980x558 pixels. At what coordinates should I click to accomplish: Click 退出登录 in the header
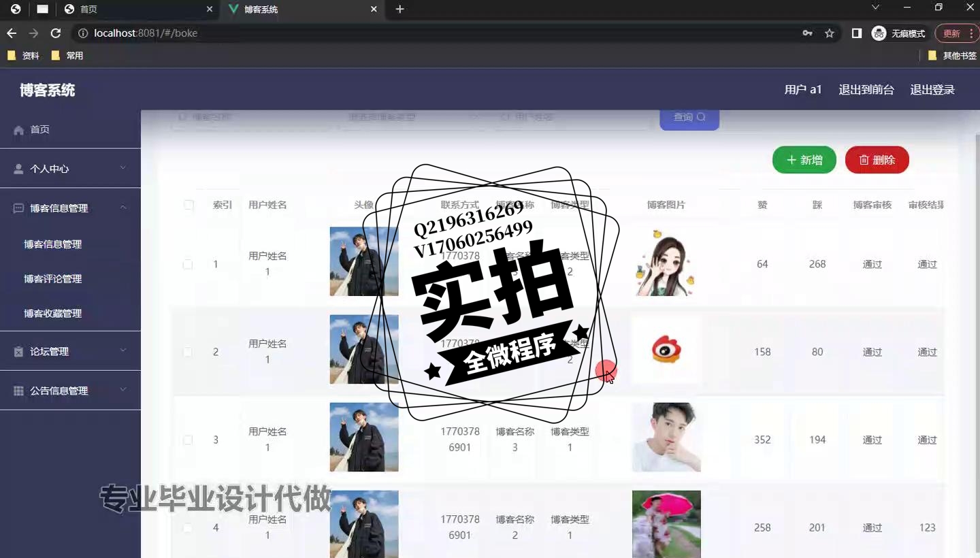click(x=932, y=90)
